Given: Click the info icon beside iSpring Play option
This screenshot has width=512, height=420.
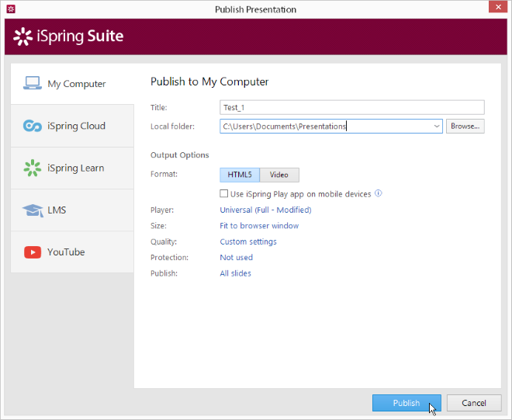Looking at the screenshot, I should pyautogui.click(x=378, y=193).
